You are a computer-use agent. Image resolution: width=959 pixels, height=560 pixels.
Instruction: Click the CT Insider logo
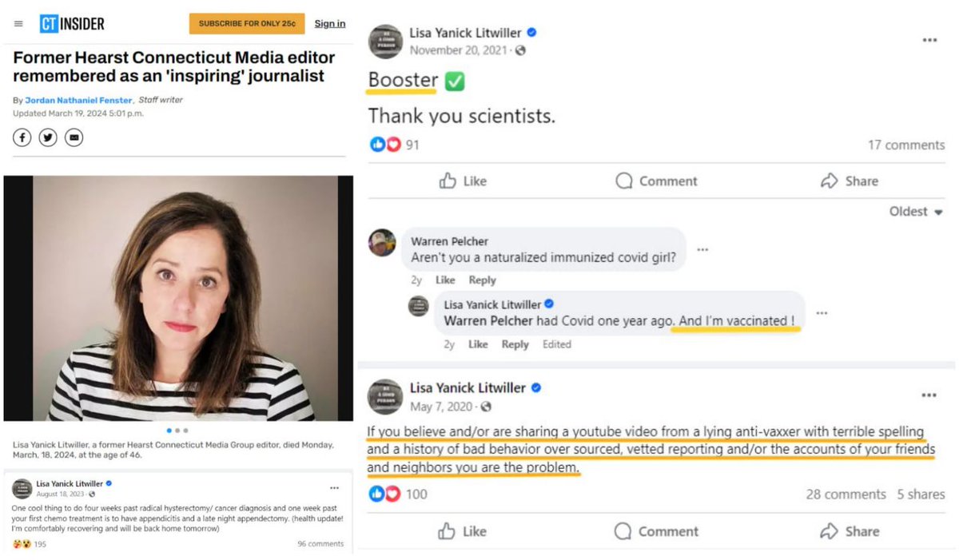pos(72,24)
